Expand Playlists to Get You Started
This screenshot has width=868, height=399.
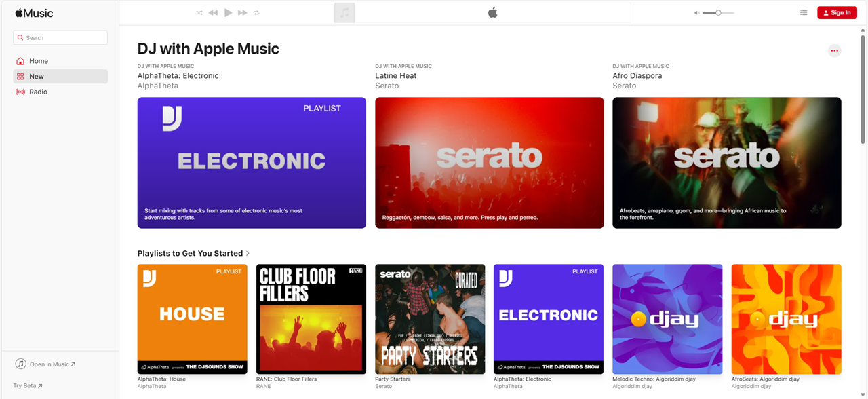point(194,253)
